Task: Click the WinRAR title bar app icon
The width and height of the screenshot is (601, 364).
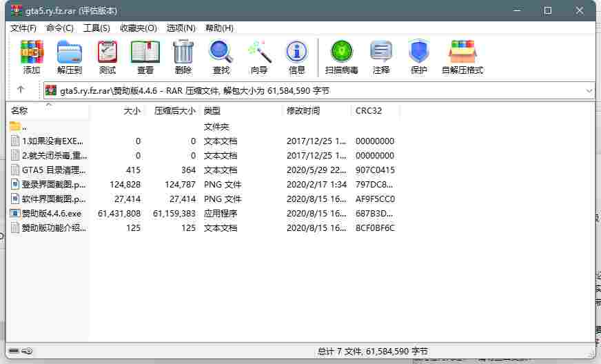Action: click(17, 10)
